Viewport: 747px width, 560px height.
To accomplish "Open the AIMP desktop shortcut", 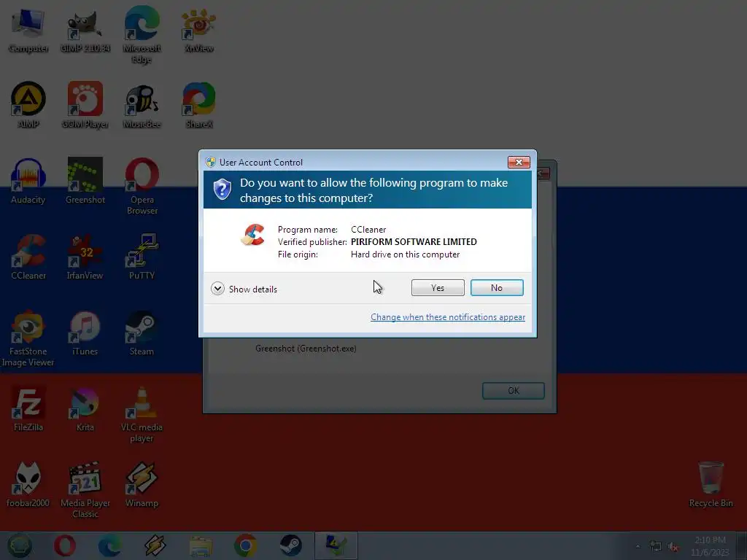I will (28, 106).
